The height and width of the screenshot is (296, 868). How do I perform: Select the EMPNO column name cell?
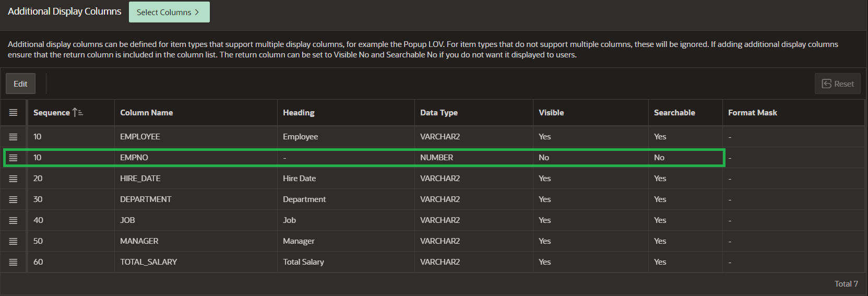coord(196,158)
